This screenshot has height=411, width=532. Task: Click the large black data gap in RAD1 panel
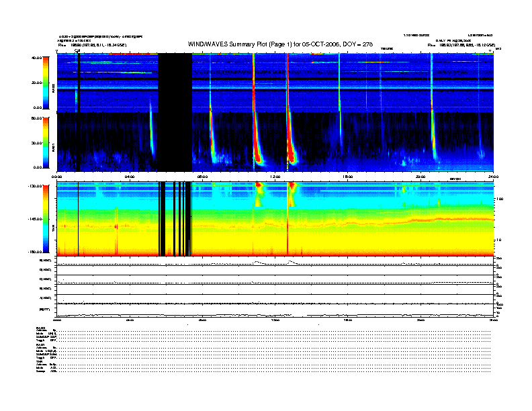pos(175,142)
